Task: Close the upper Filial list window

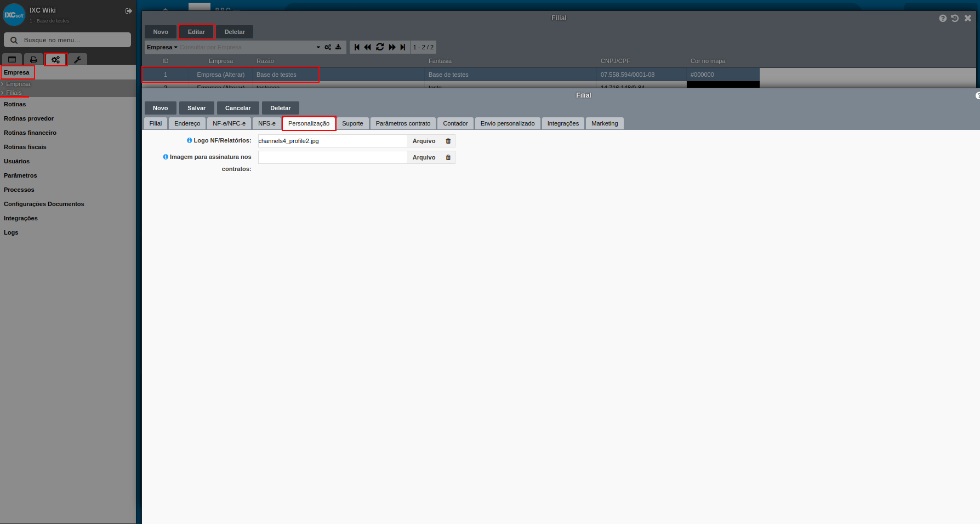Action: (x=968, y=18)
